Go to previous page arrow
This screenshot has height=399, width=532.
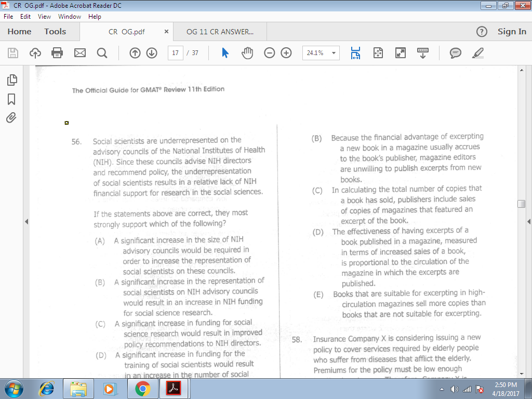pos(135,53)
